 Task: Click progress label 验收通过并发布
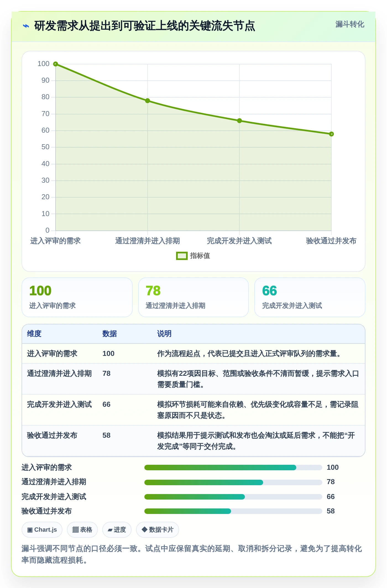coord(47,511)
